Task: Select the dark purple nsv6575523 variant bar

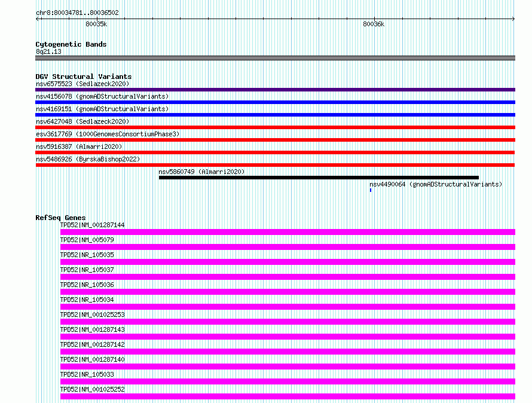Action: pyautogui.click(x=275, y=90)
